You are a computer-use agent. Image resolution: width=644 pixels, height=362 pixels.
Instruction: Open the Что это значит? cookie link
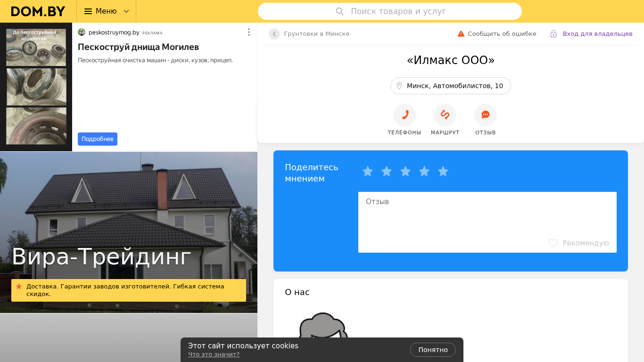(x=214, y=354)
